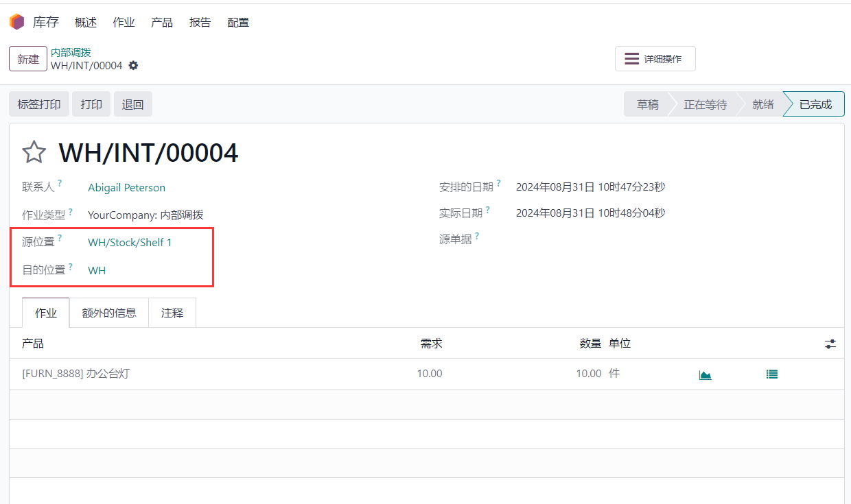Click the 标签打印 button
The height and width of the screenshot is (504, 851).
pos(39,104)
